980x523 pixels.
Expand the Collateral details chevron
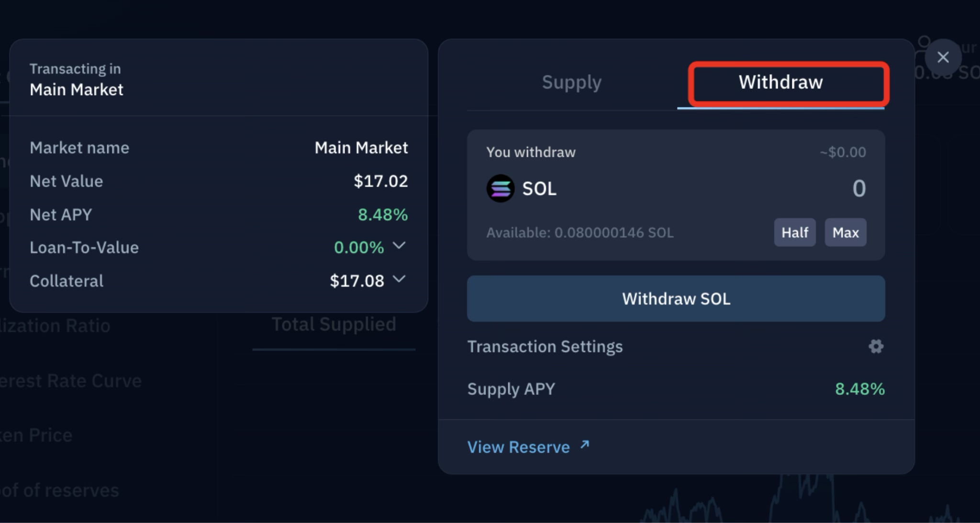(399, 279)
